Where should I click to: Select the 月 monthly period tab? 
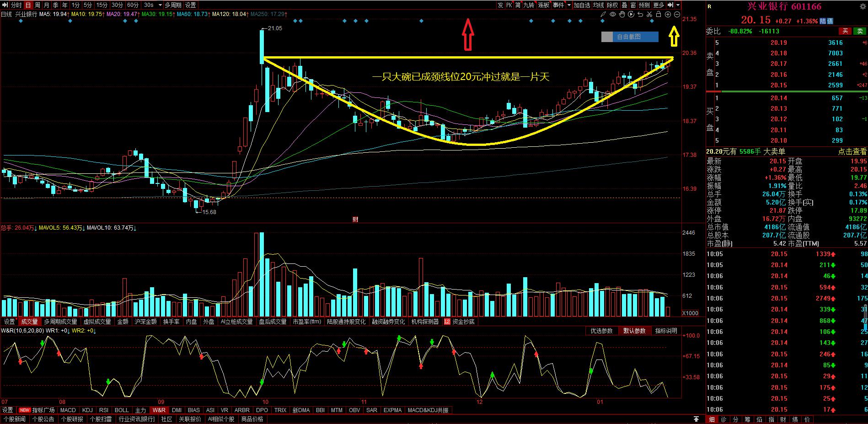pyautogui.click(x=47, y=5)
